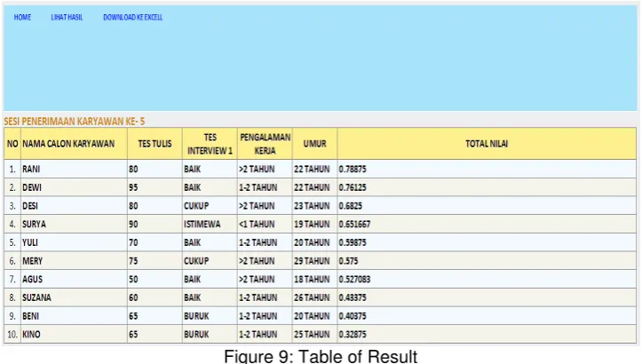
Task: Click the name cell RANI
Action: [74, 169]
